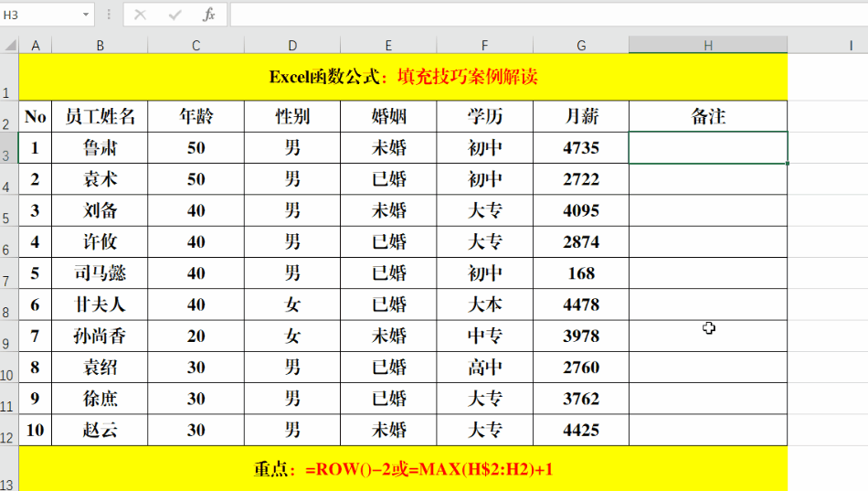The height and width of the screenshot is (491, 868).
Task: Click the '婚姻' header cell
Action: coord(388,116)
